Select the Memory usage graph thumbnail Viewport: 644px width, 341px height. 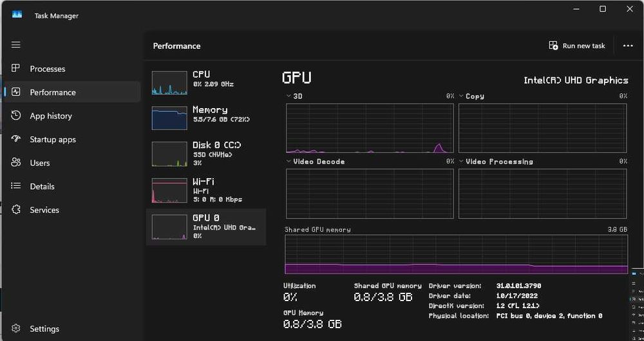click(169, 118)
